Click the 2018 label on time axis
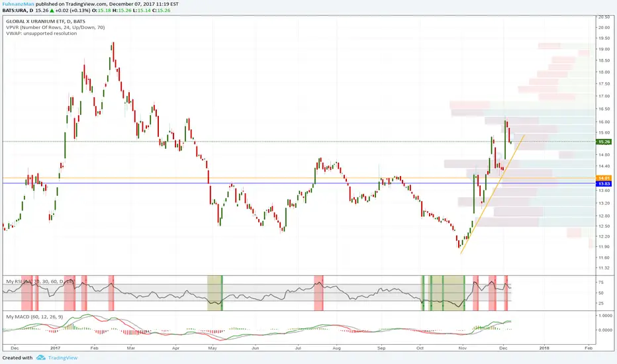Image resolution: width=617 pixels, height=364 pixels. pos(544,348)
